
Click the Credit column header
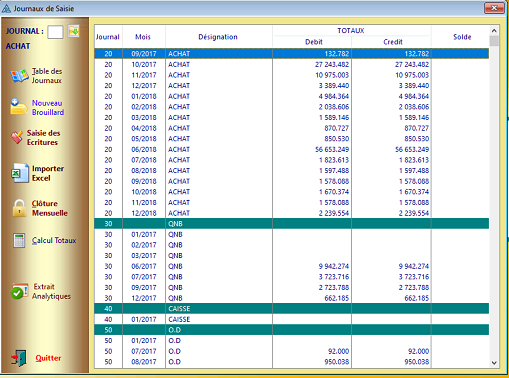[393, 42]
